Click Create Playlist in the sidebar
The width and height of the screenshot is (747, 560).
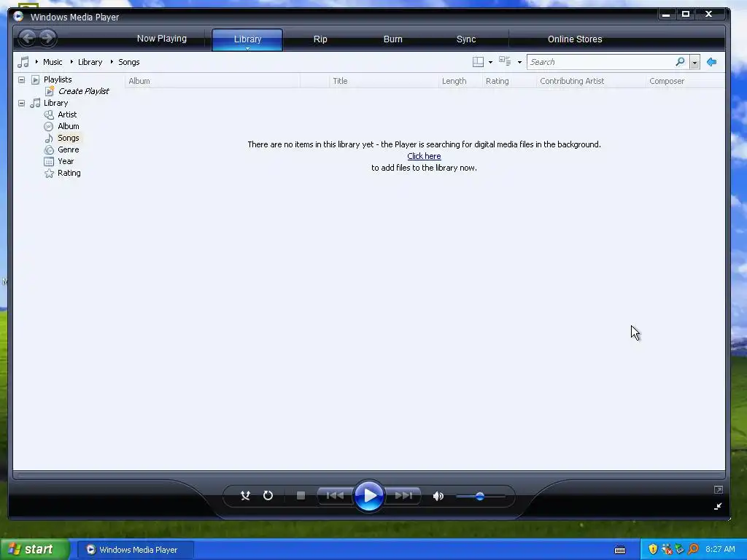pyautogui.click(x=83, y=91)
